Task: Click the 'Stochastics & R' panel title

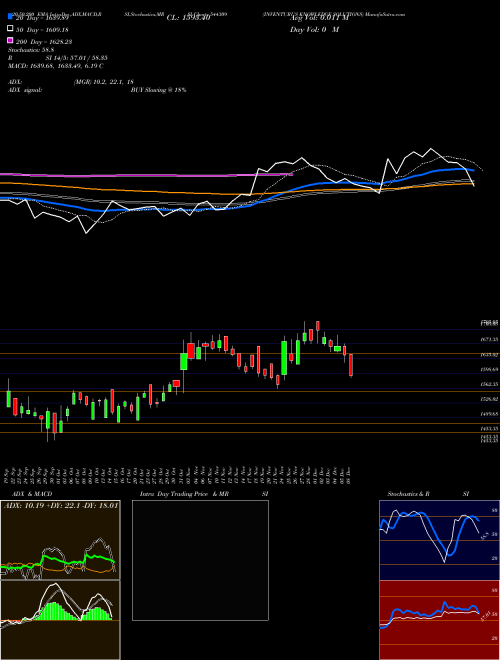Action: tap(408, 494)
